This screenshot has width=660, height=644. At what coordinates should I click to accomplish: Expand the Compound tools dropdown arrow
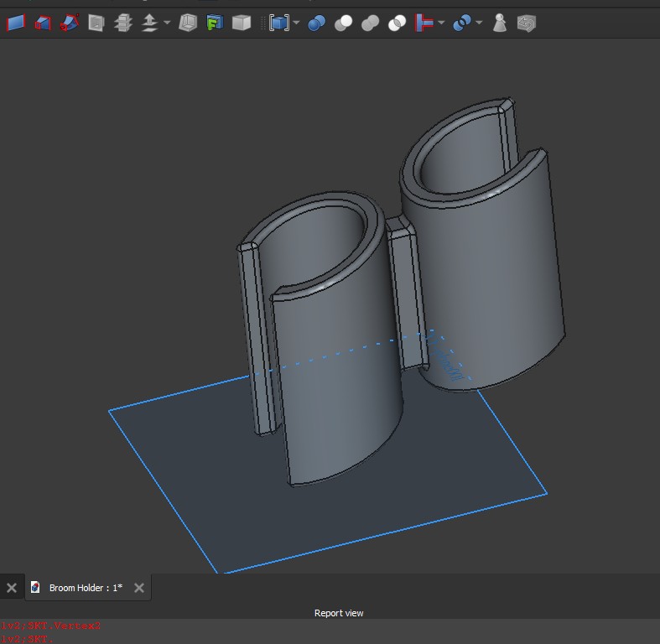coord(296,23)
